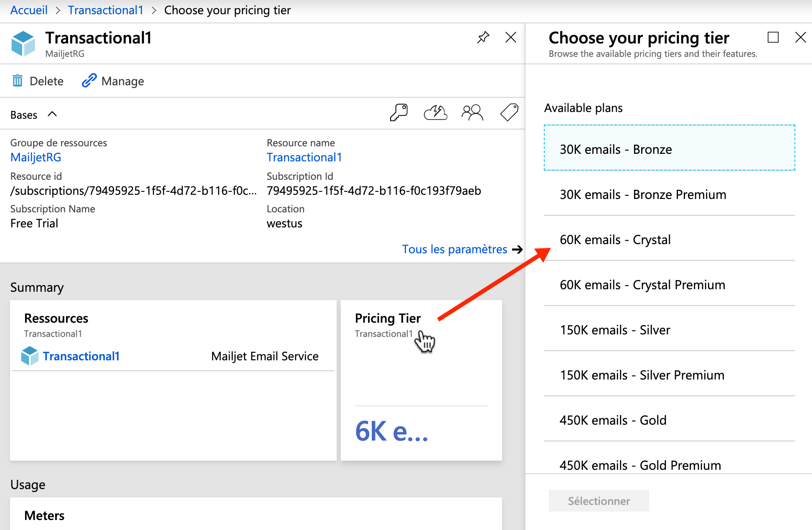Open the quickstart cloud icon
Viewport: 812px width, 530px height.
[436, 113]
